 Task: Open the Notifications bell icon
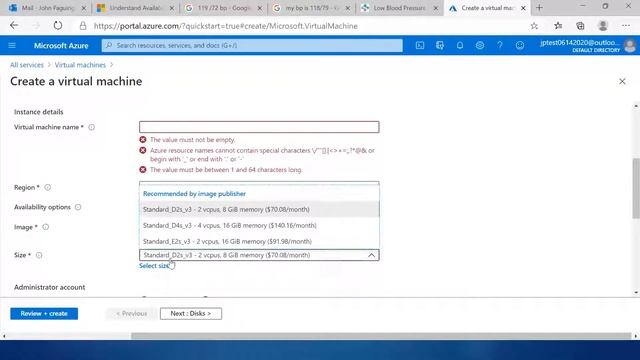point(460,45)
